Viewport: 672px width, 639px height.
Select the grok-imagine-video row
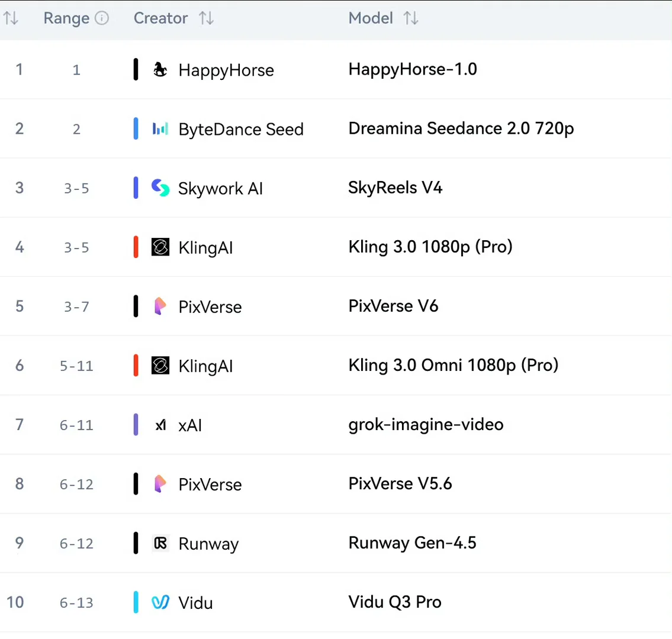tap(336, 425)
